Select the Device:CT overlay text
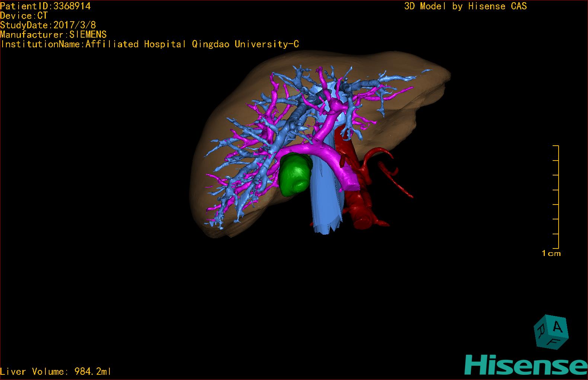 (24, 16)
